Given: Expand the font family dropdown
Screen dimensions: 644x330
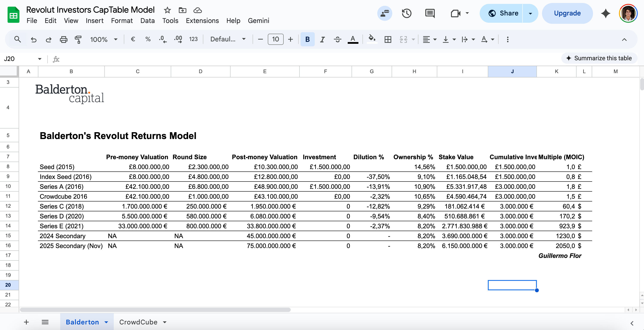Looking at the screenshot, I should coord(228,39).
